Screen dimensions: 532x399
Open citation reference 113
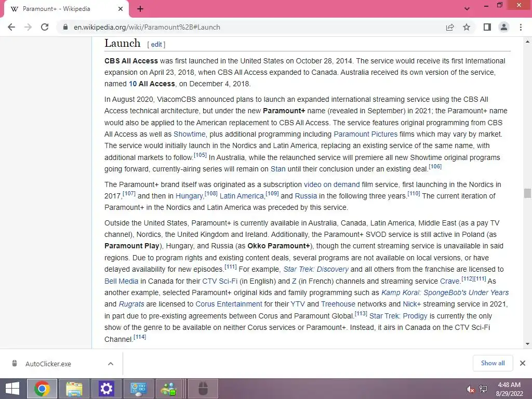coord(361,314)
